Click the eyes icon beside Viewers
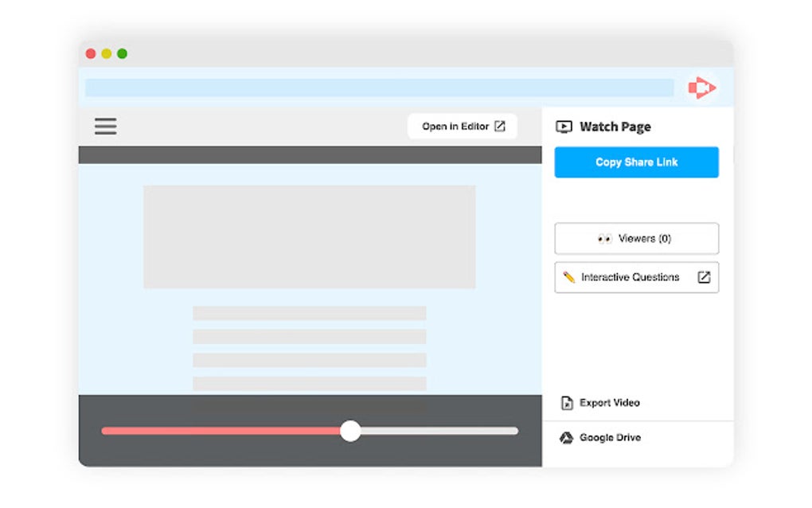812x508 pixels. 604,239
